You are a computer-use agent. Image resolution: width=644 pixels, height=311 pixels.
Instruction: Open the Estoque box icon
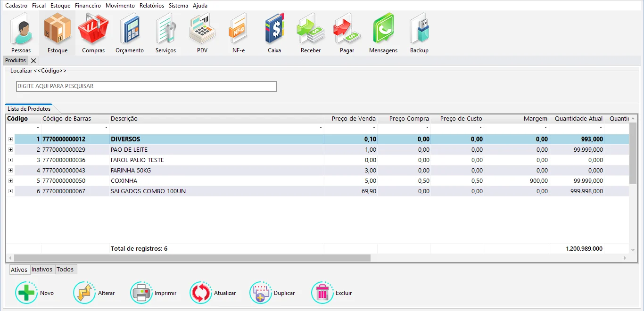[58, 33]
